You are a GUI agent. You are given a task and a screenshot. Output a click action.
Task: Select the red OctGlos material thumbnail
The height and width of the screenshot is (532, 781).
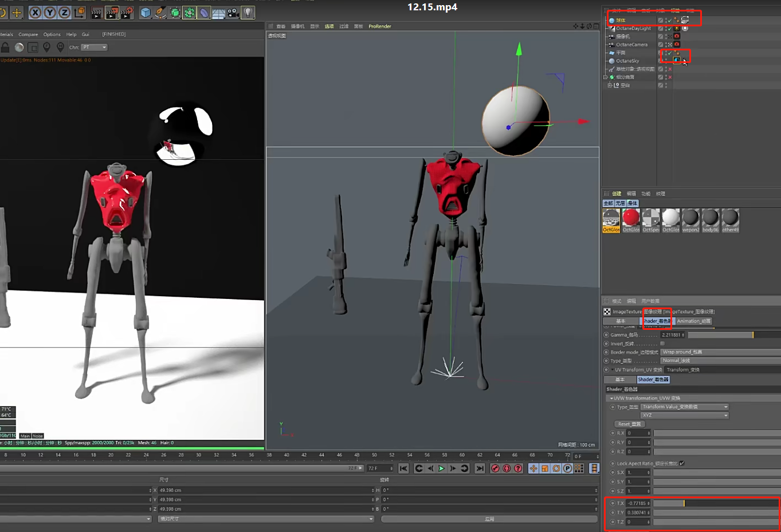(631, 220)
